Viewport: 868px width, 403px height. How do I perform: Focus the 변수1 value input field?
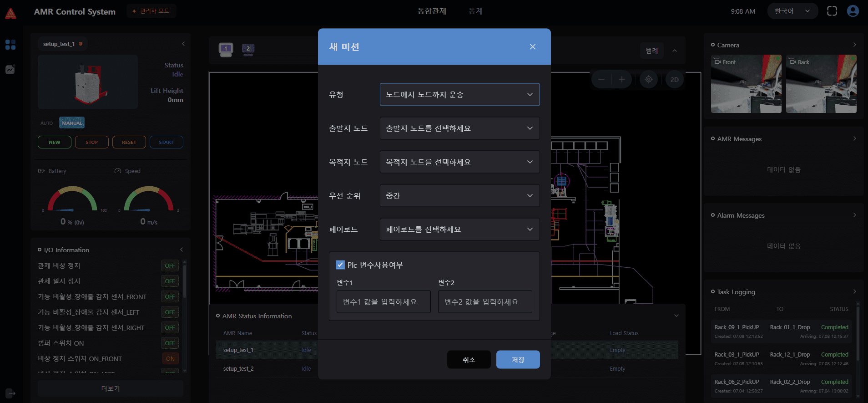[x=384, y=302]
